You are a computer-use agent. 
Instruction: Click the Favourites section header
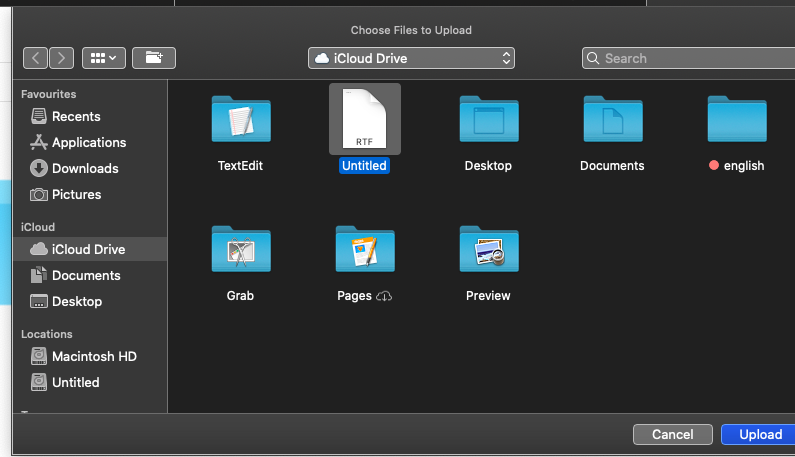coord(49,94)
